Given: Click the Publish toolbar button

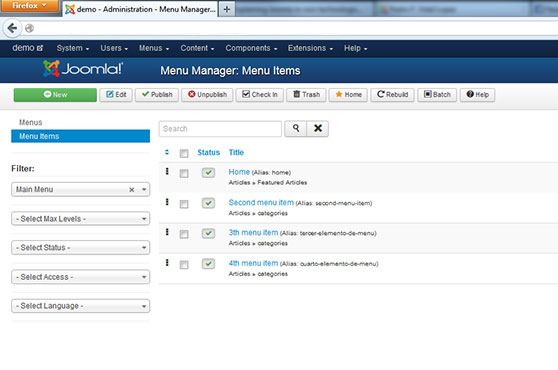Looking at the screenshot, I should (x=157, y=95).
